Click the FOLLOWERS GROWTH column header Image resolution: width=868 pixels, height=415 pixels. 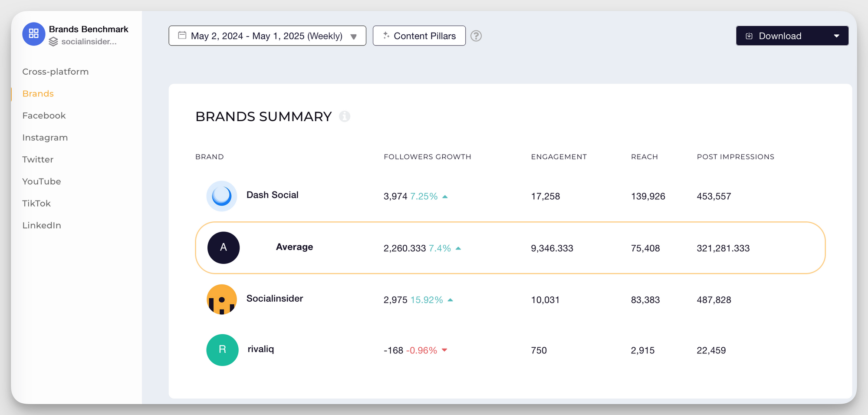pos(427,157)
